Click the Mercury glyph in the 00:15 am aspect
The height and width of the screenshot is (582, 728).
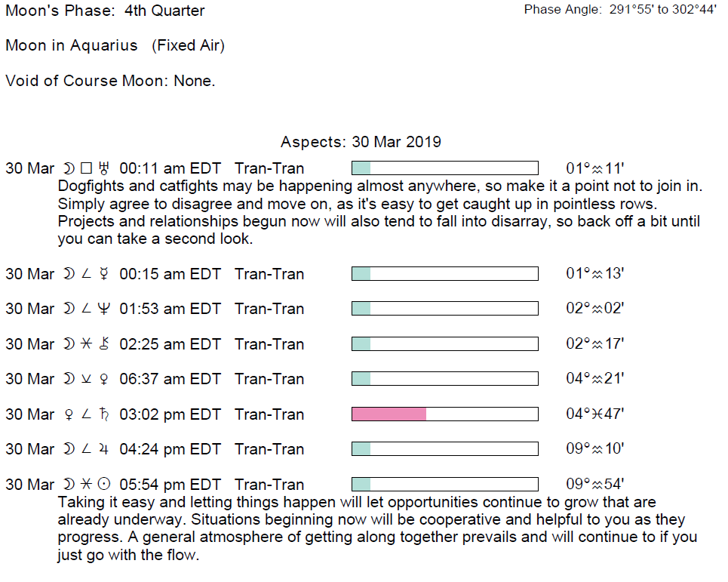tap(105, 273)
